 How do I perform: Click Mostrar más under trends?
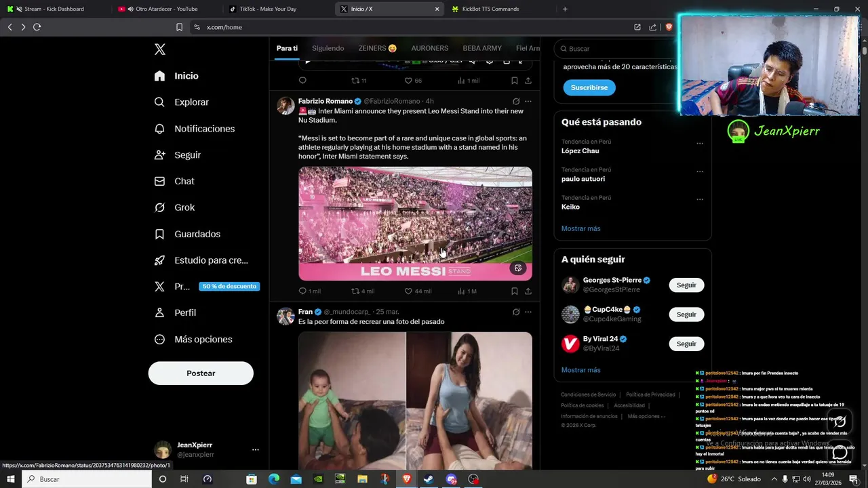coord(580,228)
